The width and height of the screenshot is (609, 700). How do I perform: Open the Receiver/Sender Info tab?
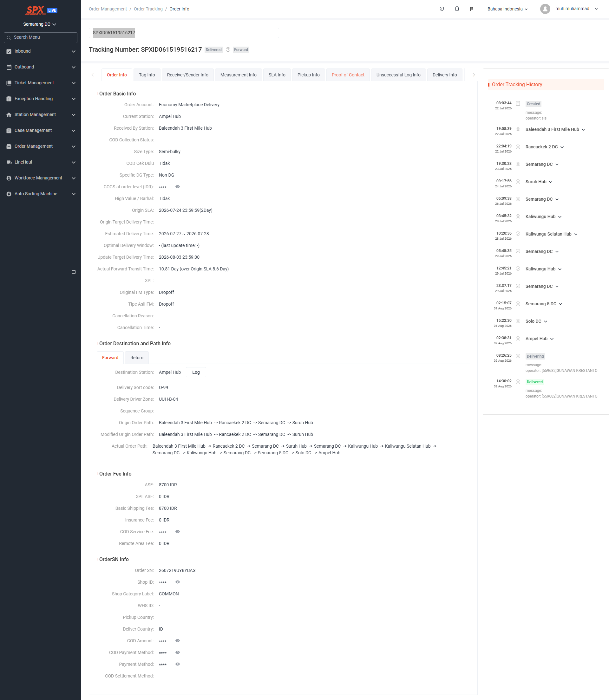(187, 75)
